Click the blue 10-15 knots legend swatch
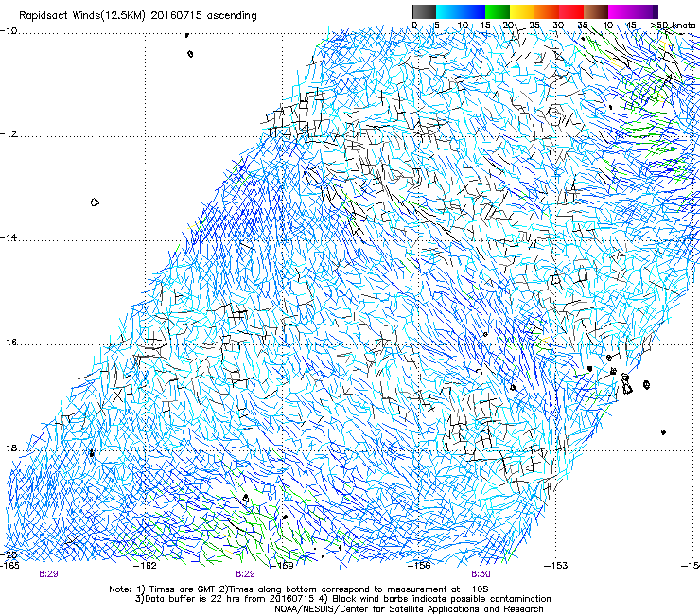Screen dimensions: 700x615 coord(473,11)
